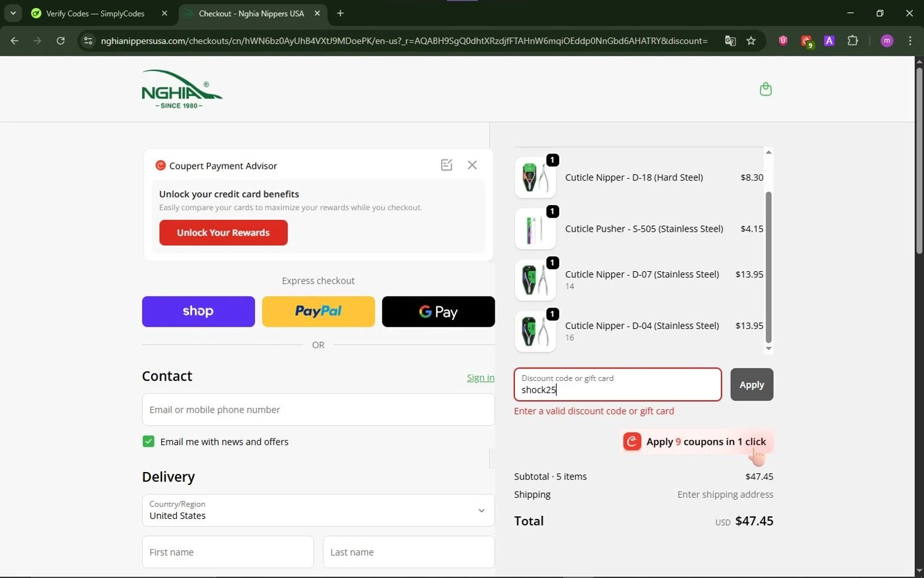
Task: Click 'Enter shipping address' text
Action: pyautogui.click(x=725, y=494)
